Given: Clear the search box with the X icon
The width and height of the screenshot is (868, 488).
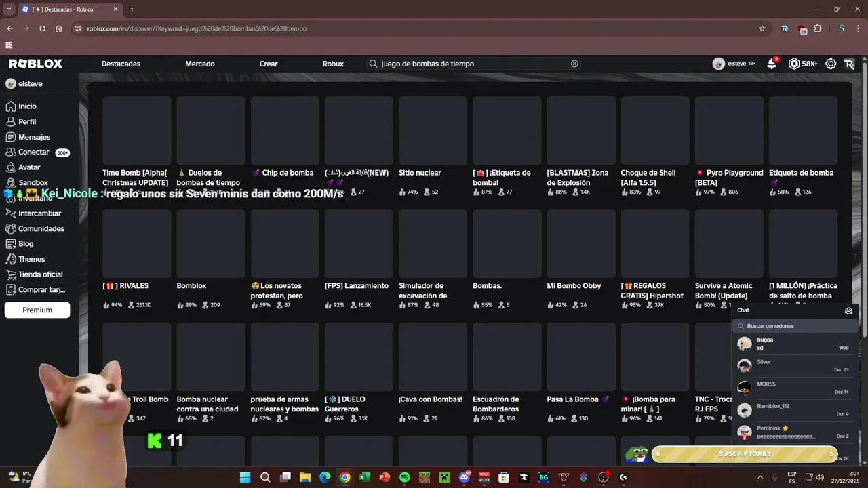Looking at the screenshot, I should tap(574, 64).
